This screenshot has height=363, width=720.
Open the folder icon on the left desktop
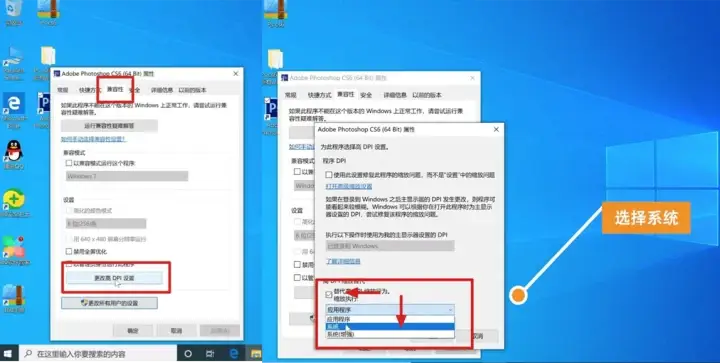coord(48,56)
